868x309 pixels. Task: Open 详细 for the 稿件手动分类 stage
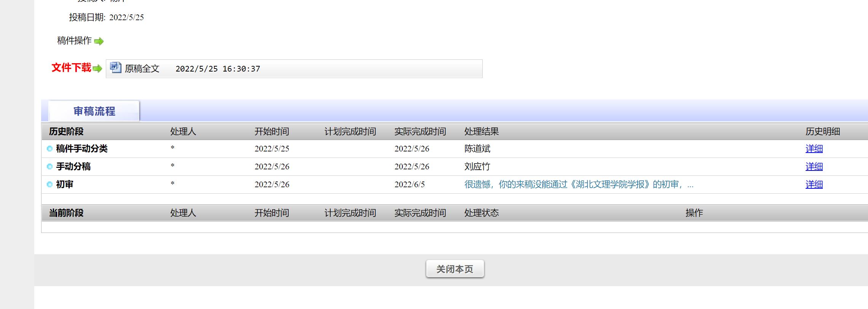(814, 149)
